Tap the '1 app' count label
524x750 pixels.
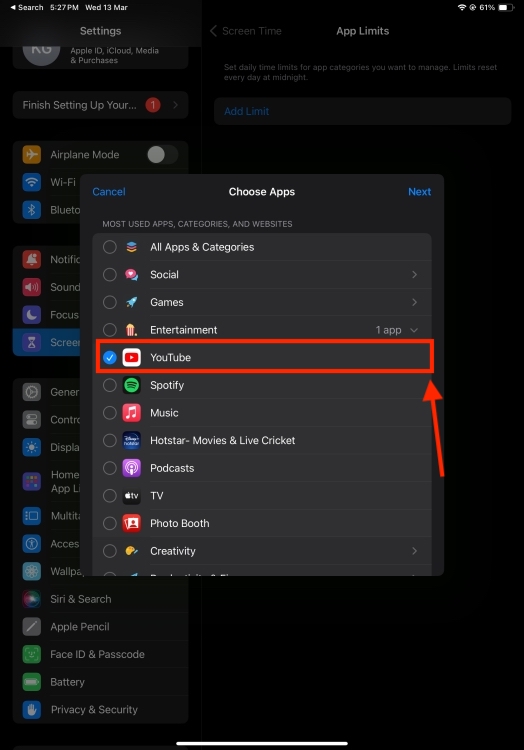point(388,330)
